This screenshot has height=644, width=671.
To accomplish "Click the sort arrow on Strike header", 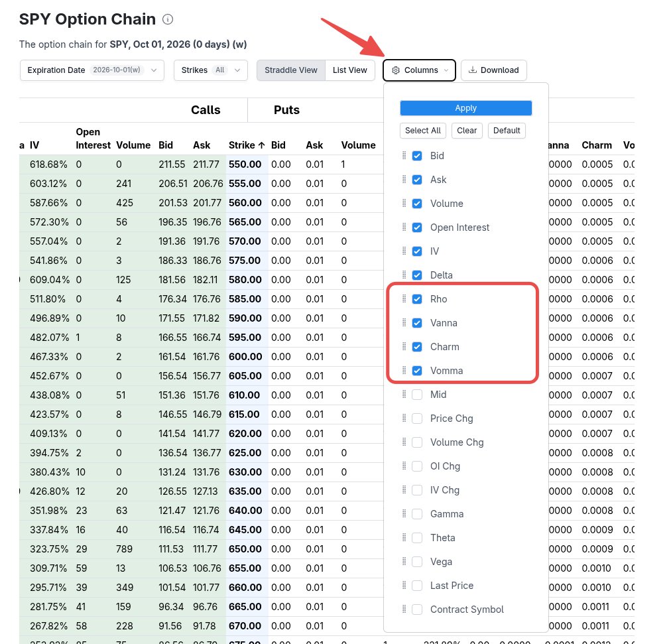I will (x=261, y=145).
